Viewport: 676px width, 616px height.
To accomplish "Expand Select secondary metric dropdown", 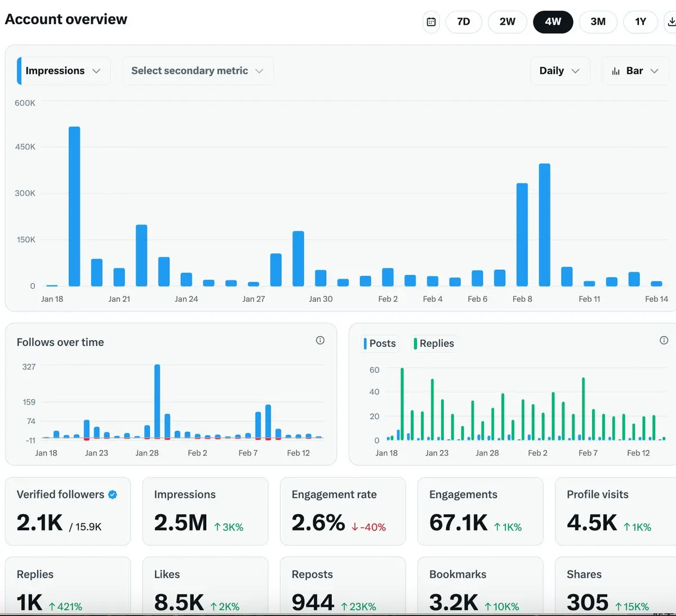I will 198,71.
